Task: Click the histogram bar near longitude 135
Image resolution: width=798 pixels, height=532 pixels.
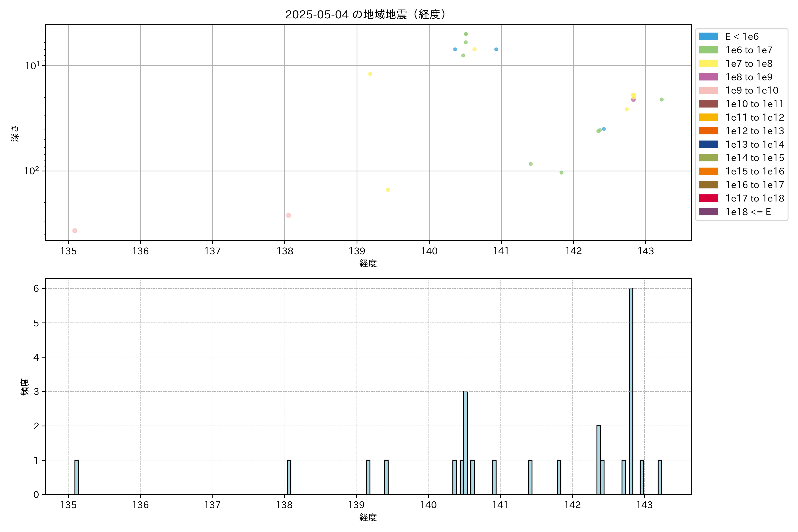Action: 77,477
